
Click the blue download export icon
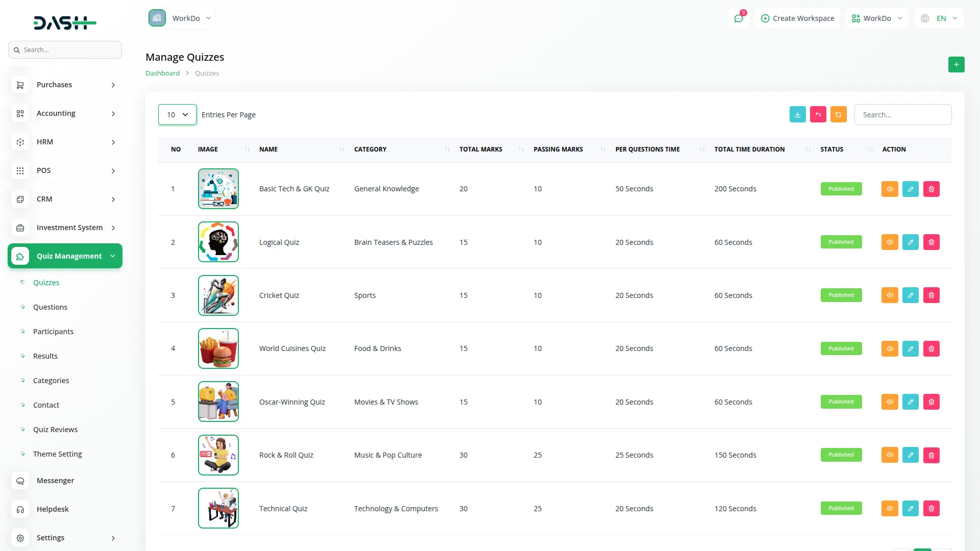(797, 115)
